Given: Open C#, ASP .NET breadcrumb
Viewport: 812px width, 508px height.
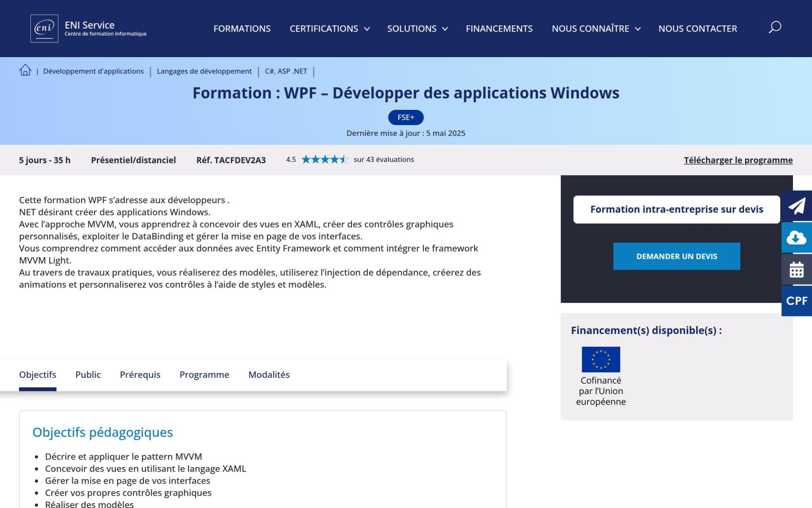Looking at the screenshot, I should (286, 71).
